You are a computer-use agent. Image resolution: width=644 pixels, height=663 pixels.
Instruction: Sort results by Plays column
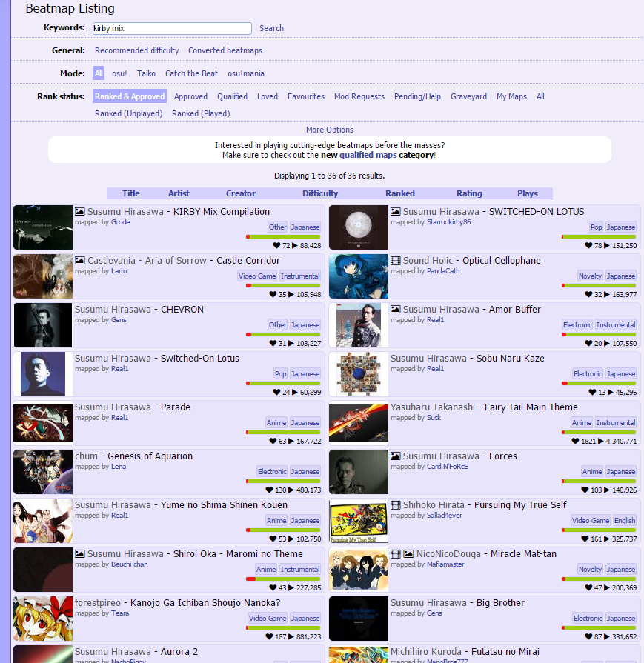point(527,193)
